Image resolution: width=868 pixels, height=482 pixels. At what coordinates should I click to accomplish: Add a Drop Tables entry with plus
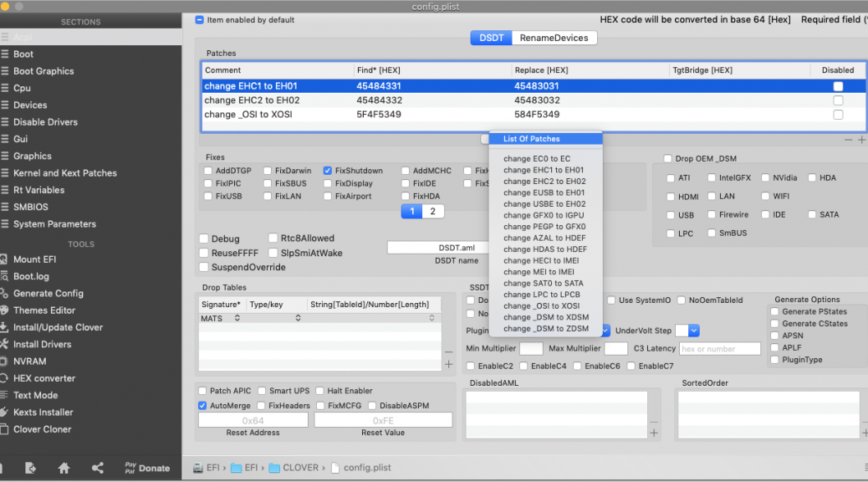pyautogui.click(x=449, y=364)
